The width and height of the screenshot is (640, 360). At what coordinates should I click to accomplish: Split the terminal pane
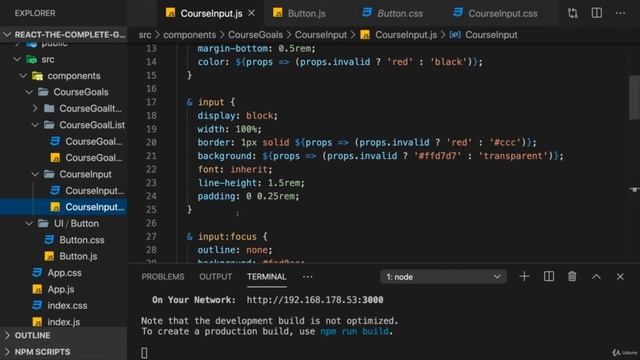549,277
